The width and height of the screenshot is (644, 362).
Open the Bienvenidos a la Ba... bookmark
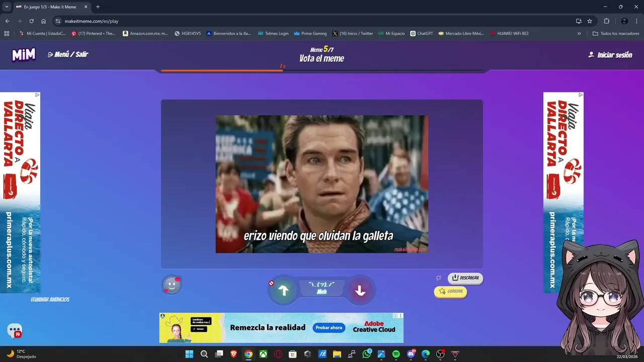click(228, 34)
